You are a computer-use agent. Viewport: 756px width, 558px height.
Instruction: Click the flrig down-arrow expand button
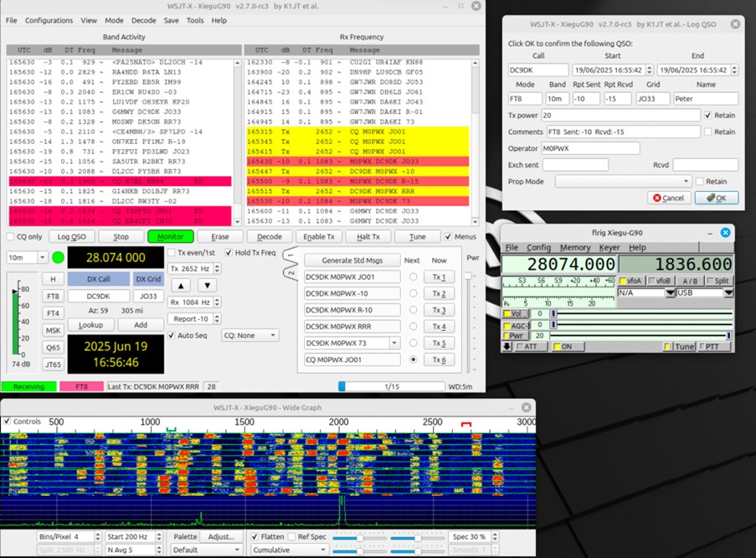(x=507, y=347)
